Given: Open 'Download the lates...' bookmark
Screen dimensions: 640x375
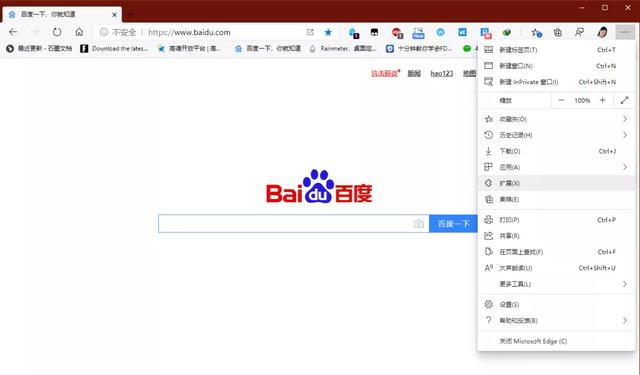Looking at the screenshot, I should (114, 49).
